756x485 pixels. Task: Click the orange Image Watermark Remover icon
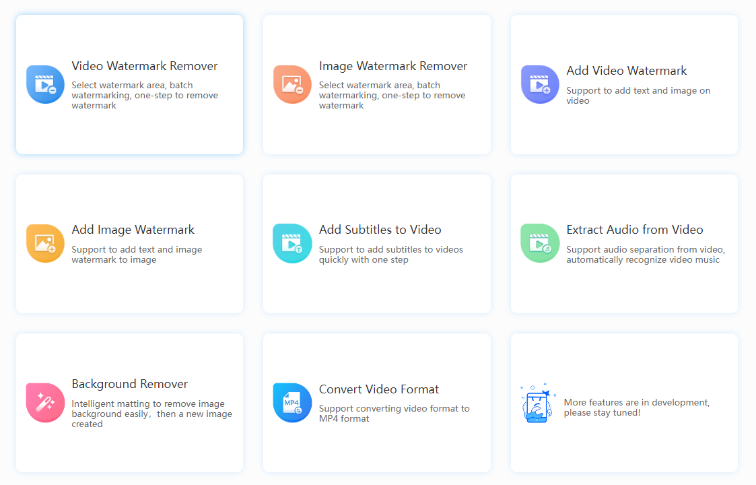[x=292, y=84]
